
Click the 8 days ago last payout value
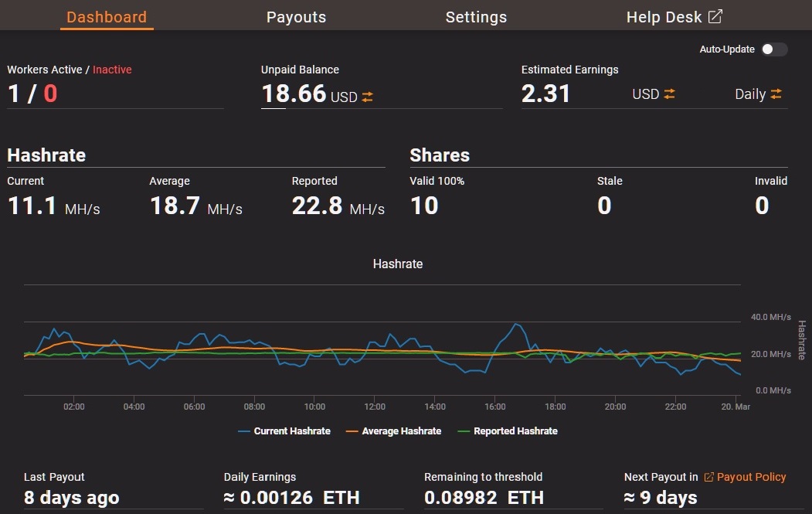tap(71, 498)
